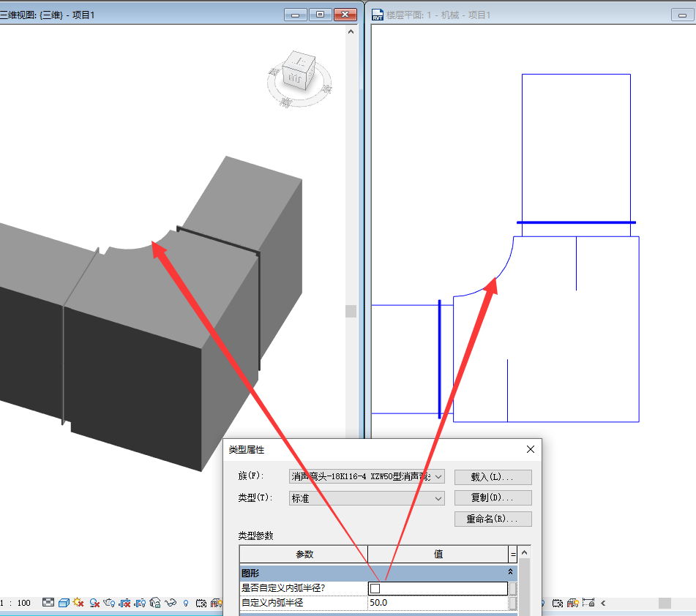
Task: Close the 类型属性 dialog
Action: pos(531,449)
